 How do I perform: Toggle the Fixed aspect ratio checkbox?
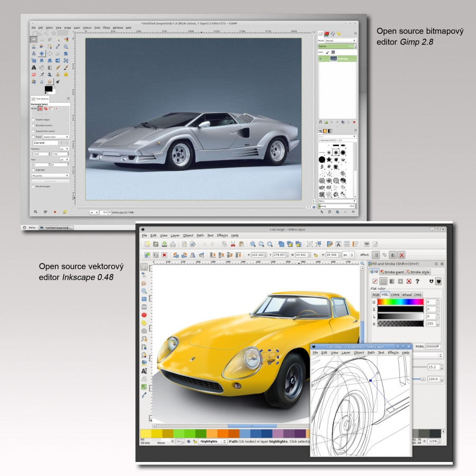coord(33,137)
